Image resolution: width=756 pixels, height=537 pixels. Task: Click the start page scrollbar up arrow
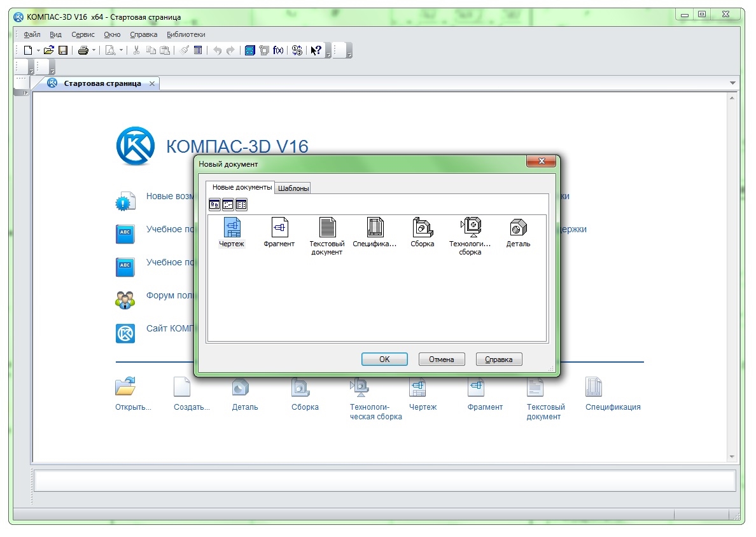click(732, 98)
